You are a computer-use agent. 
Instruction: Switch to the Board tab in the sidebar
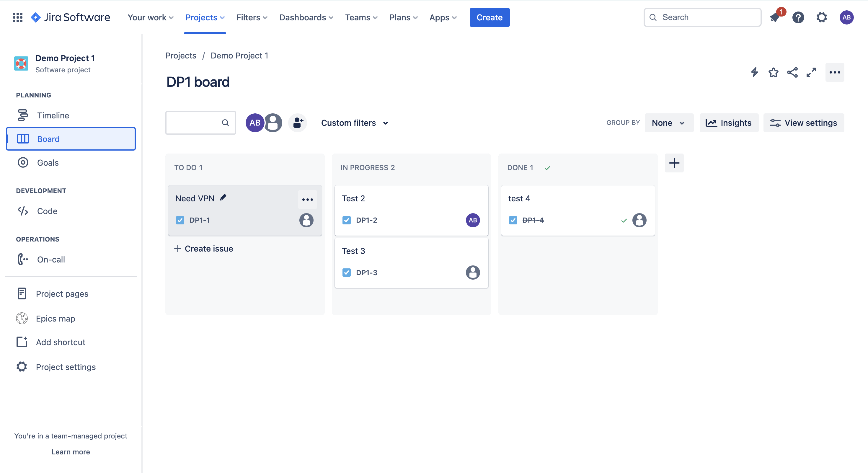click(x=48, y=138)
